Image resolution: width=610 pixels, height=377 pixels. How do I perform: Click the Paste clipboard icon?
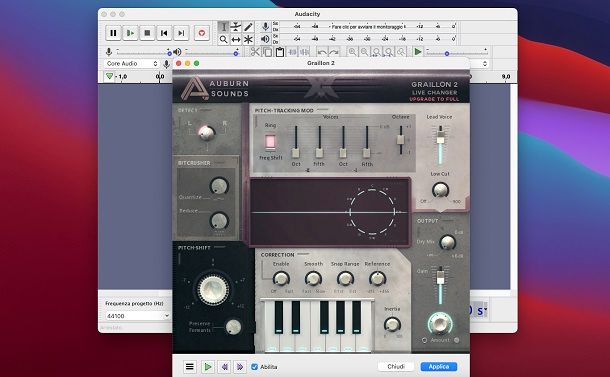tap(280, 52)
